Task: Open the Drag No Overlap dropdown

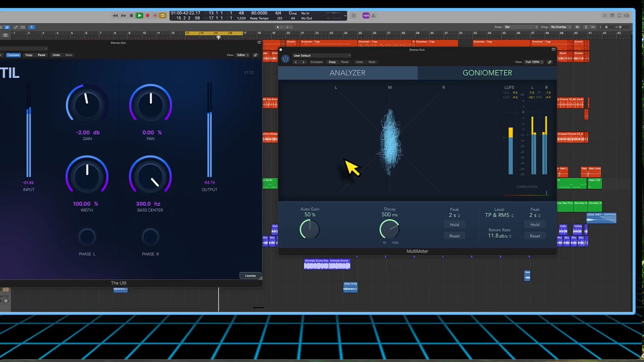Action: click(560, 27)
